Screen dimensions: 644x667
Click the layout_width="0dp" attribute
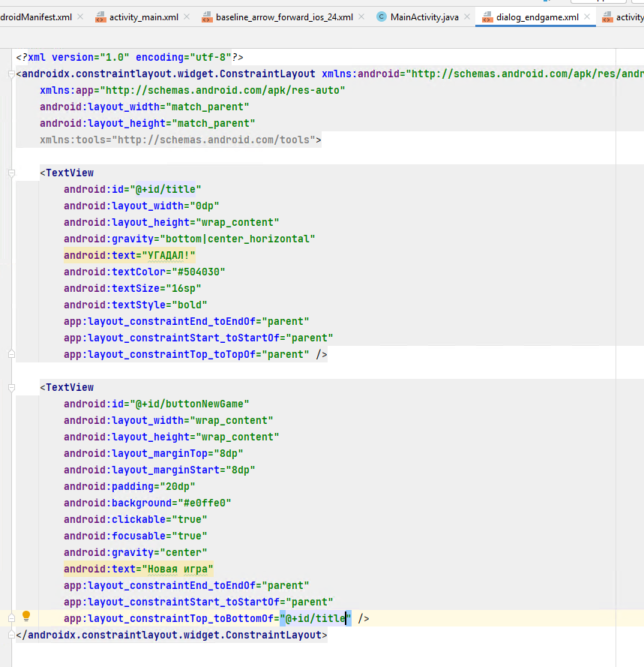click(x=141, y=206)
